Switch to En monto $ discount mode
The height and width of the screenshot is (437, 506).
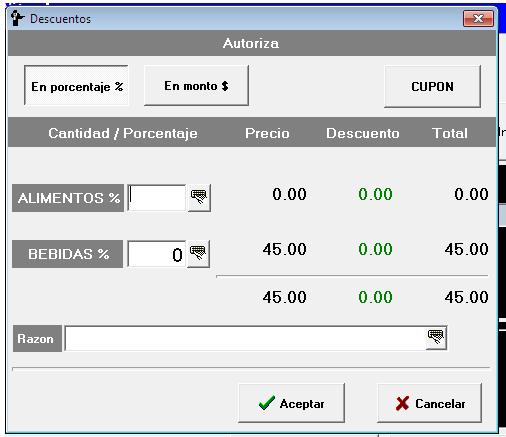[196, 86]
